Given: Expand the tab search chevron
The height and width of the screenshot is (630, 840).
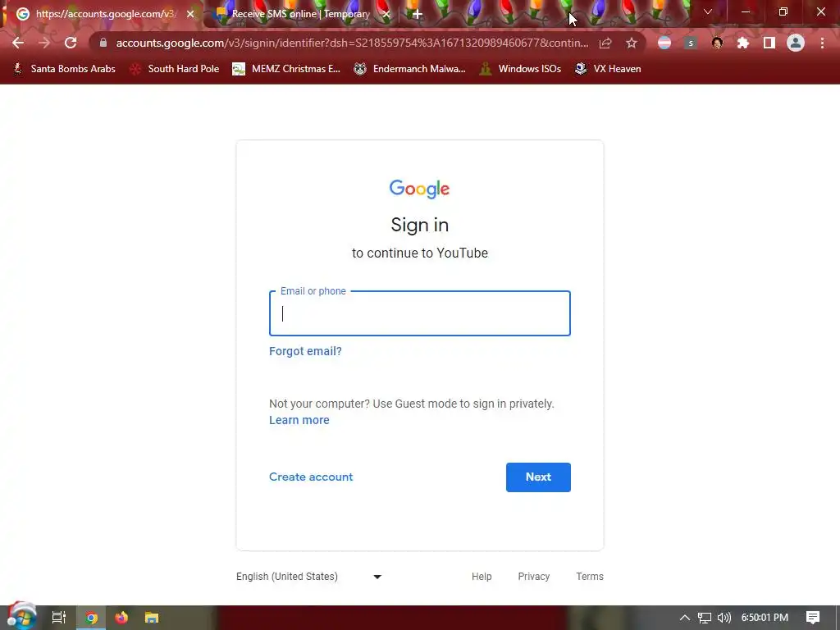Looking at the screenshot, I should tap(708, 11).
